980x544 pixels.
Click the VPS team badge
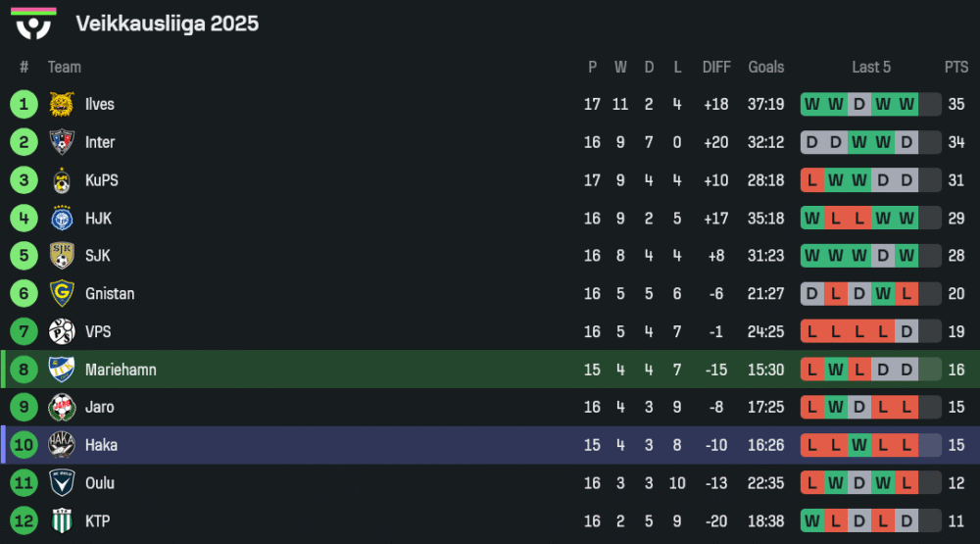(x=62, y=332)
